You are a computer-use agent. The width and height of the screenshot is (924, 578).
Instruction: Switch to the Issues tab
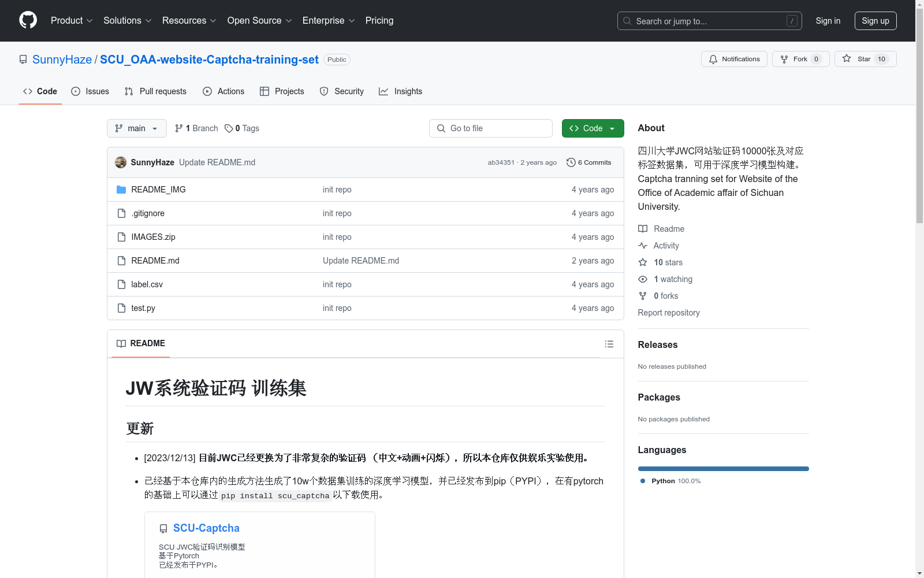coord(90,91)
